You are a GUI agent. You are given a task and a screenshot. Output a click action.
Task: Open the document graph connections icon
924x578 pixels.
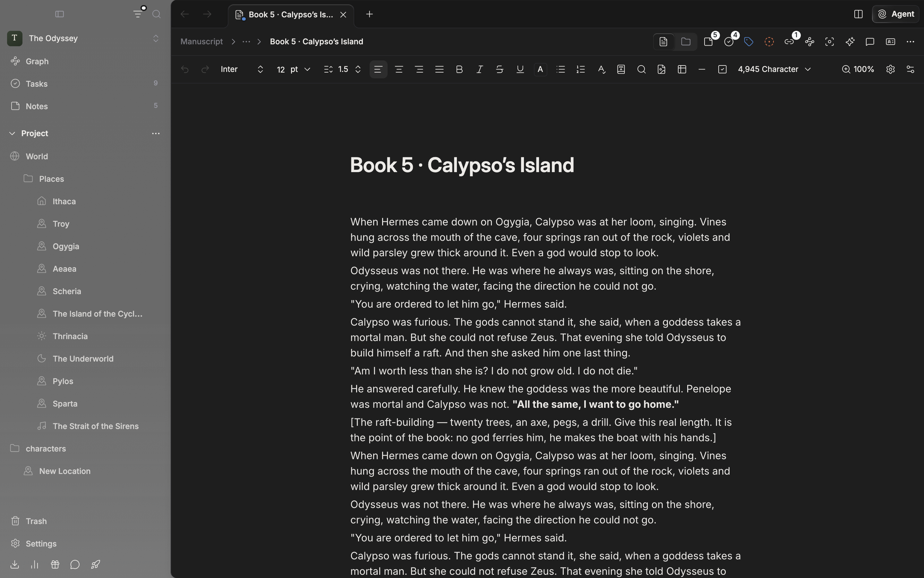tap(809, 42)
